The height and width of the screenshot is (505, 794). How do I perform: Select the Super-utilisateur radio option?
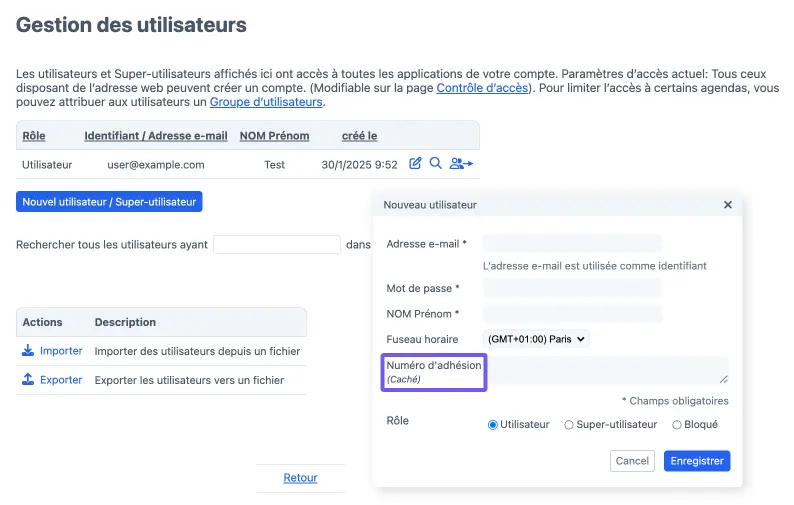[569, 425]
